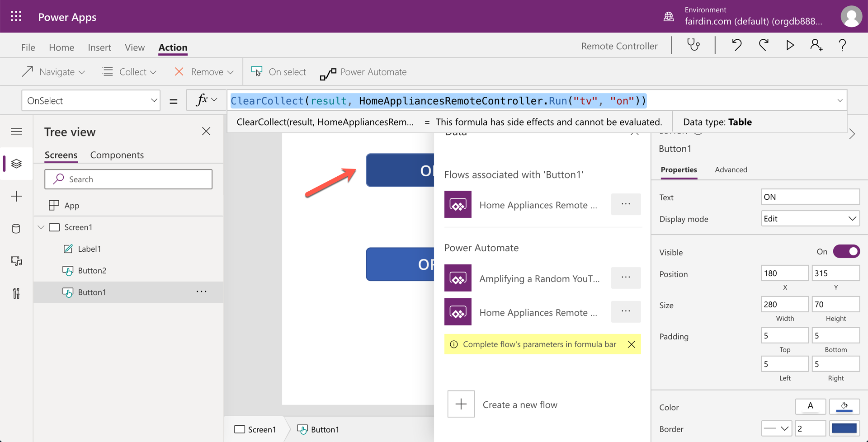Open the Data sources cylinder icon

[x=16, y=229]
